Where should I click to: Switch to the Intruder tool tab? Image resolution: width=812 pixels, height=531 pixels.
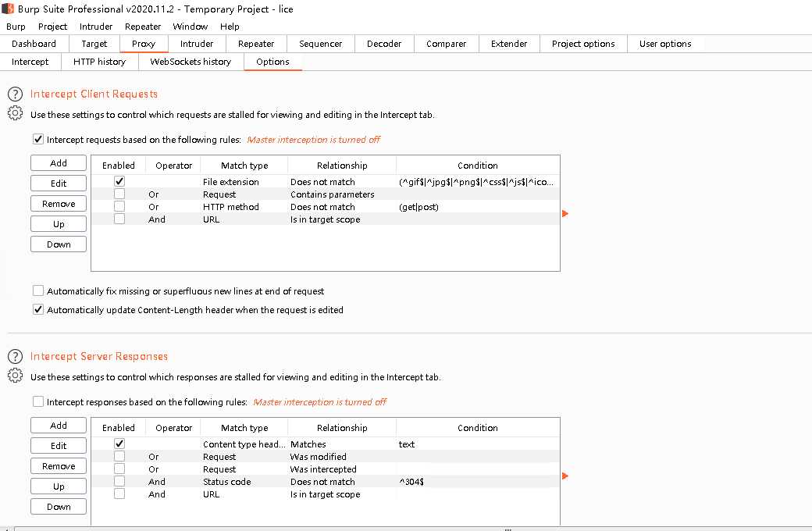click(196, 44)
